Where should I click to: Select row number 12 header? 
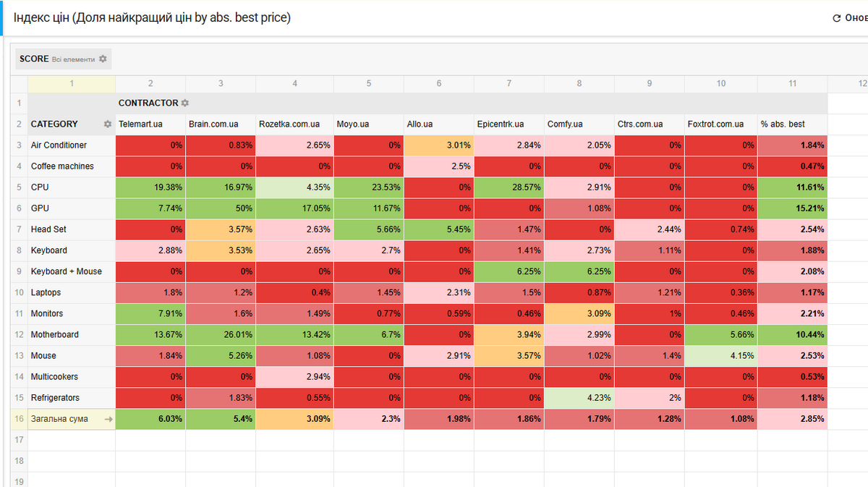pos(20,334)
